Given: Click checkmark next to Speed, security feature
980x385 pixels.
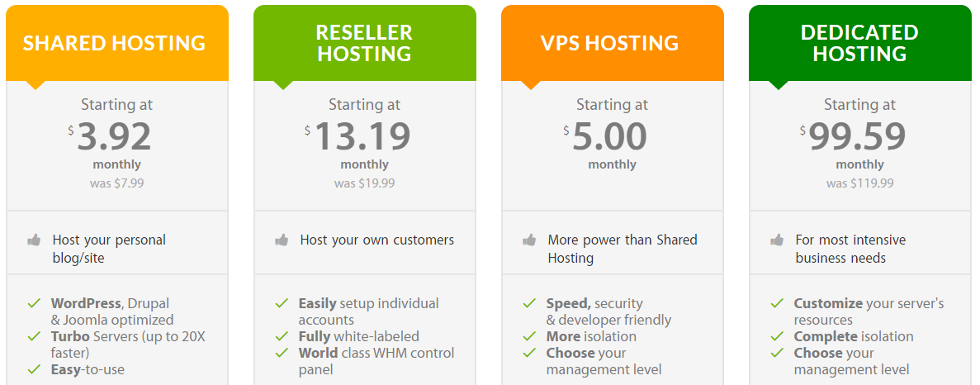Looking at the screenshot, I should [x=529, y=303].
